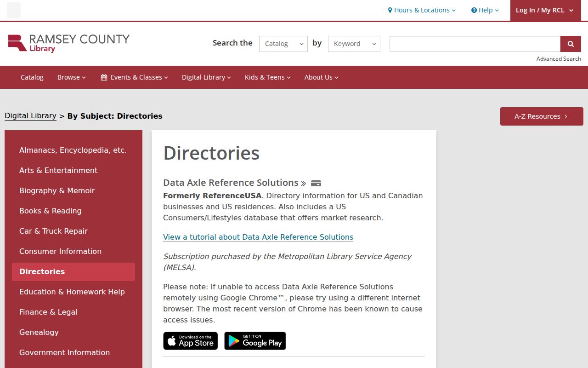This screenshot has width=588, height=368.
Task: Open Ramsey County Library logo homepage
Action: coord(69,43)
